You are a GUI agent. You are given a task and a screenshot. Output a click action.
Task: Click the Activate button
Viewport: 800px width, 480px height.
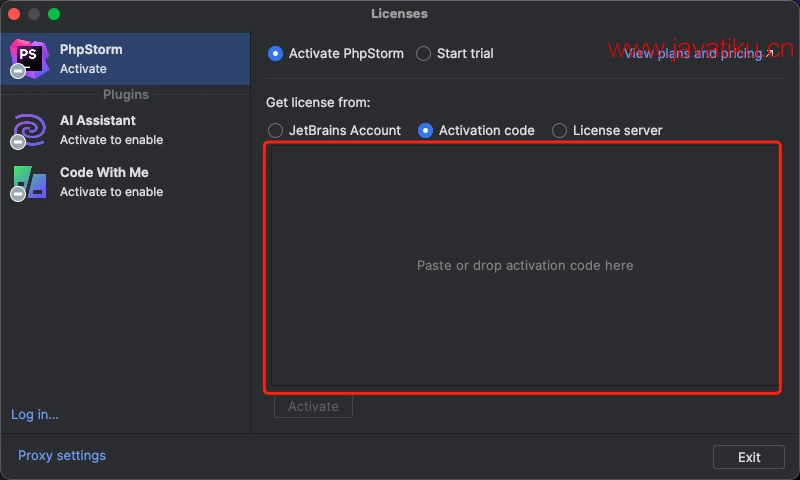(x=313, y=406)
